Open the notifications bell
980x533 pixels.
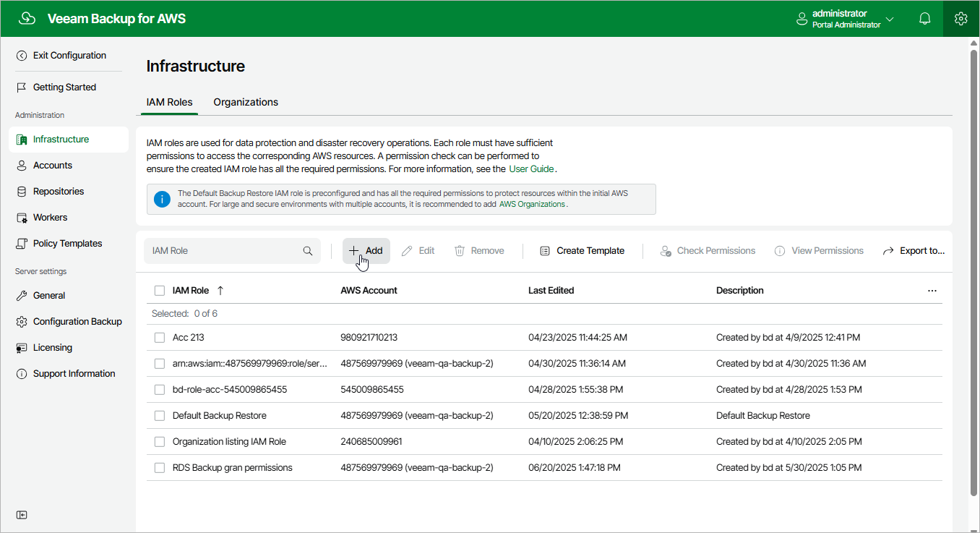tap(925, 19)
